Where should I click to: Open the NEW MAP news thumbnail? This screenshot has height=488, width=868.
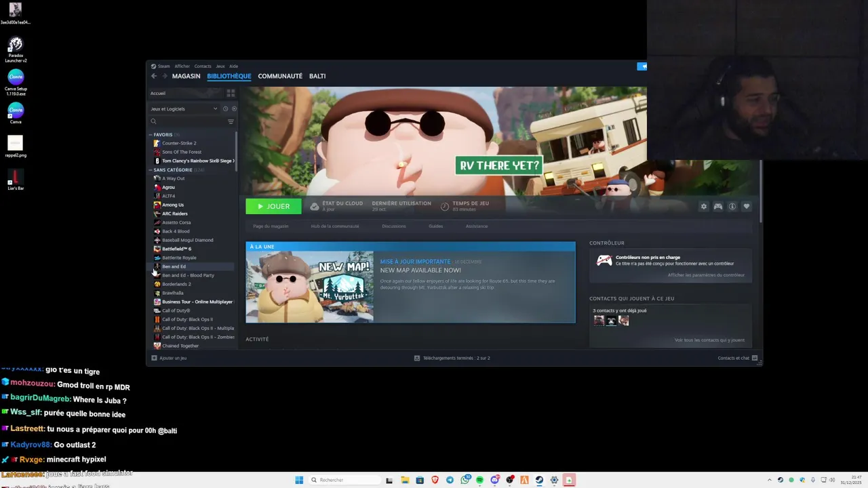[x=309, y=287]
